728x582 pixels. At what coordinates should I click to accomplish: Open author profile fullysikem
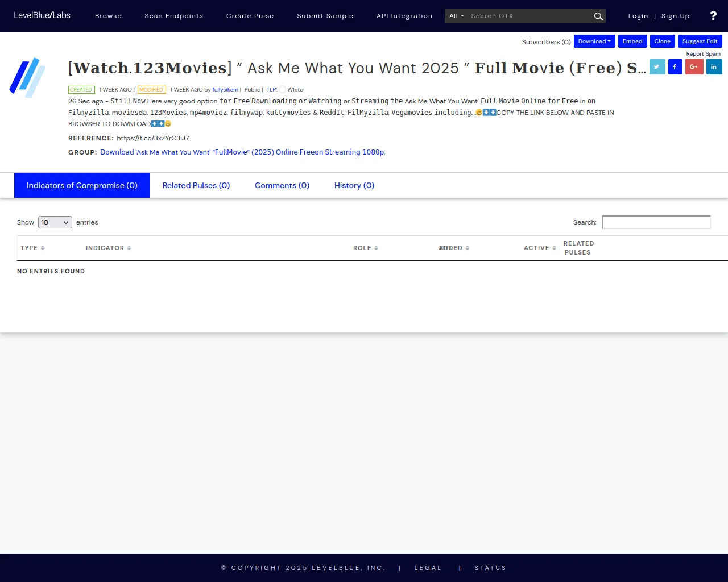[225, 90]
